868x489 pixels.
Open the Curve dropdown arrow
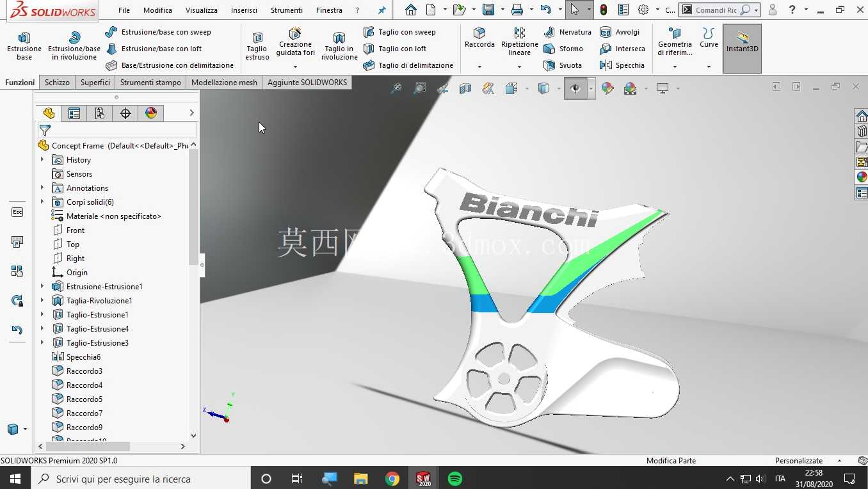tap(709, 67)
